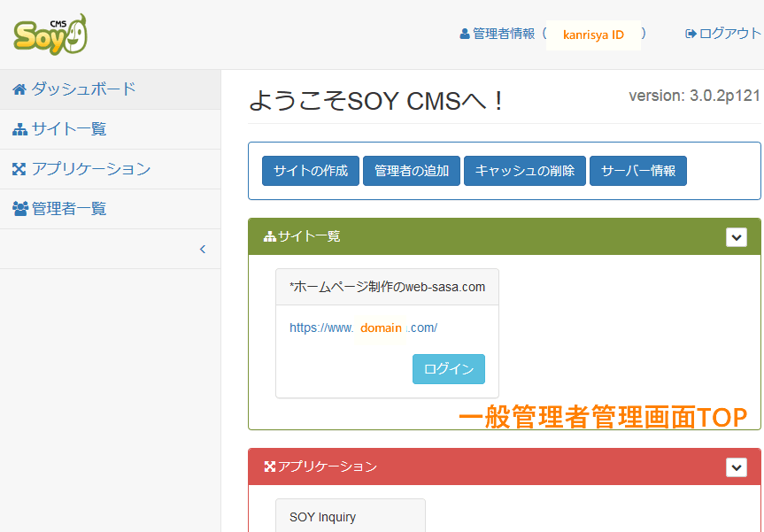Collapse the sidebar with the left chevron

point(203,249)
